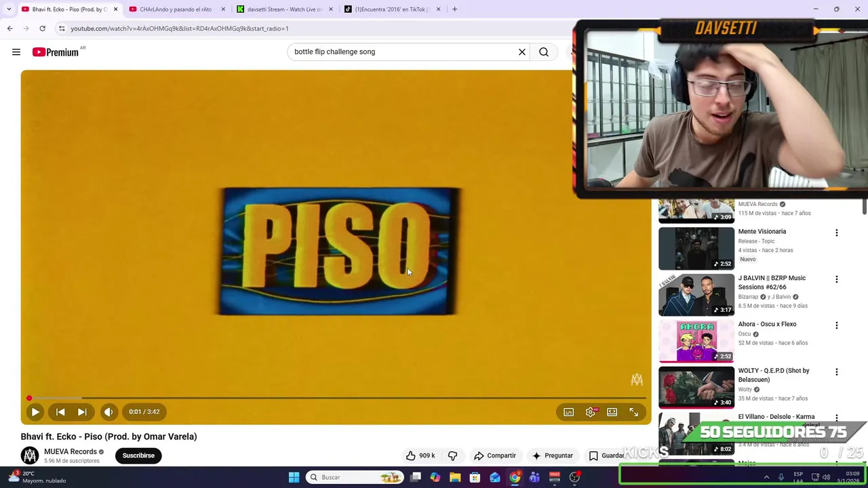Click the search magnifier button
Image resolution: width=868 pixels, height=488 pixels.
[544, 52]
